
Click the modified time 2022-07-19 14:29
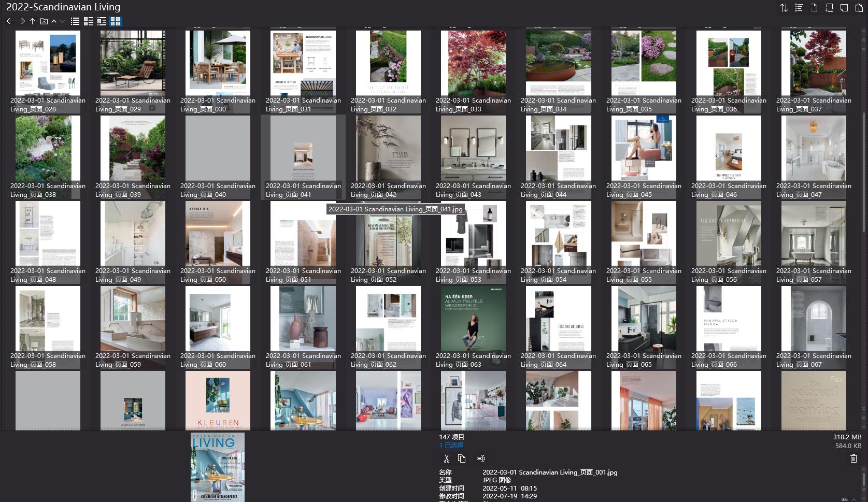coord(509,496)
